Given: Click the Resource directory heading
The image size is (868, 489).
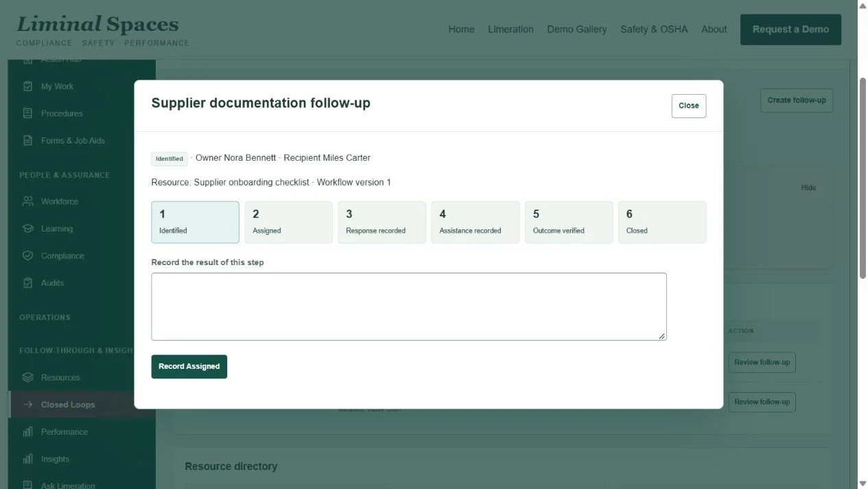Looking at the screenshot, I should pos(231,466).
